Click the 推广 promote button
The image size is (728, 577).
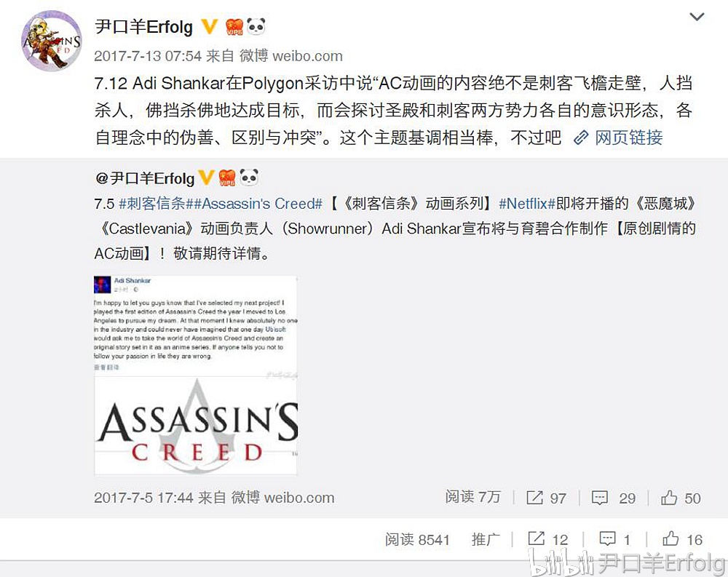(486, 539)
